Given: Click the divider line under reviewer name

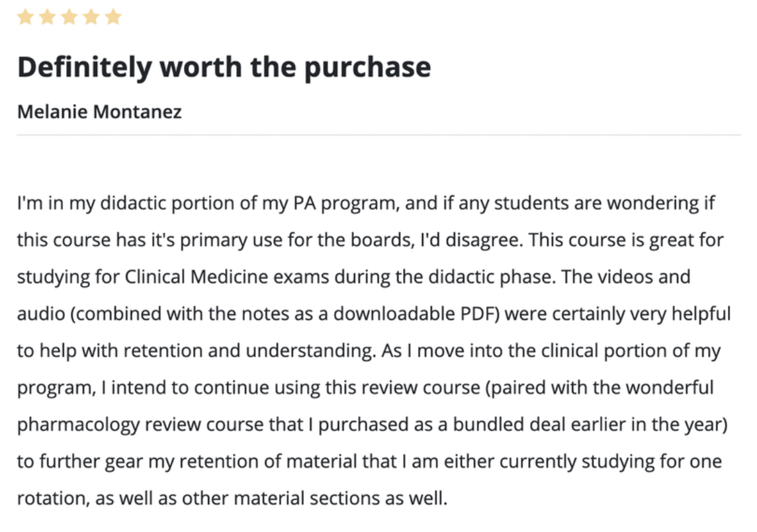Looking at the screenshot, I should coord(378,135).
